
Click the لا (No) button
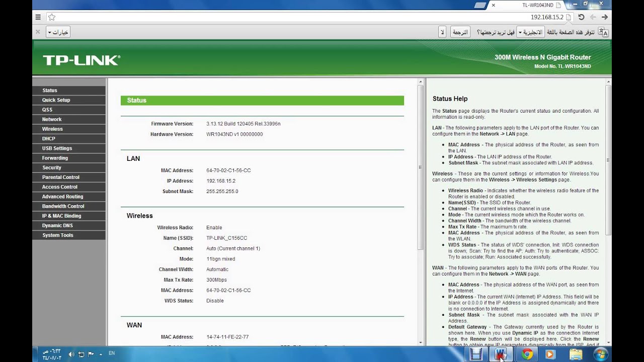tap(442, 32)
